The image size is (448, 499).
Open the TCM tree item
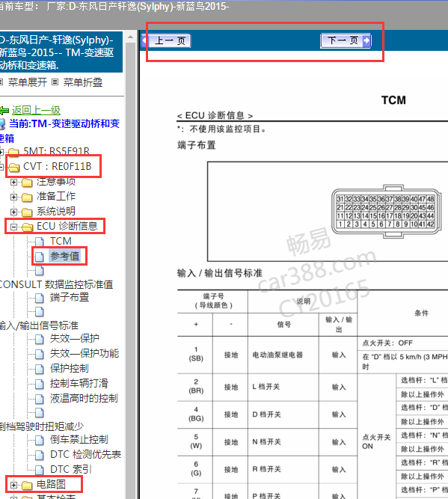(x=61, y=241)
